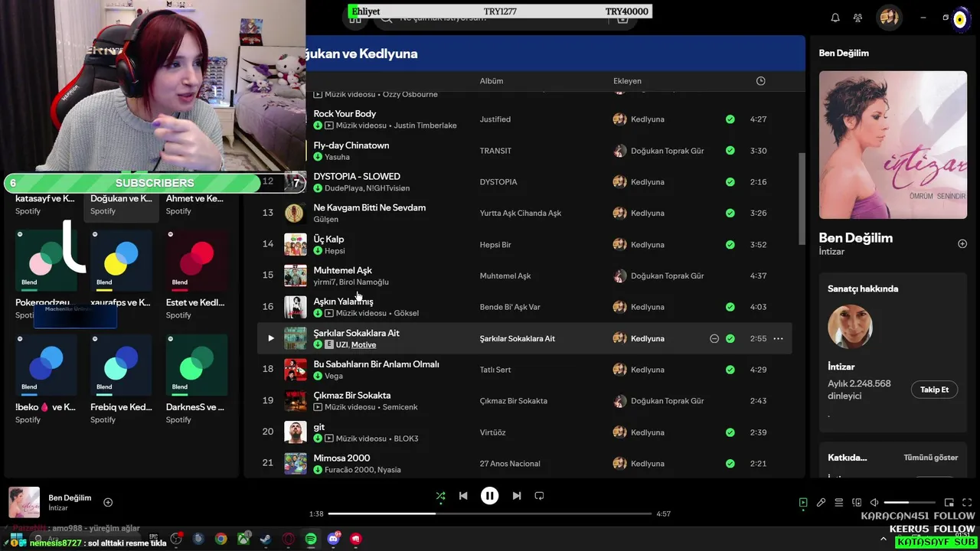
Task: Toggle repeat mode in player
Action: click(539, 496)
